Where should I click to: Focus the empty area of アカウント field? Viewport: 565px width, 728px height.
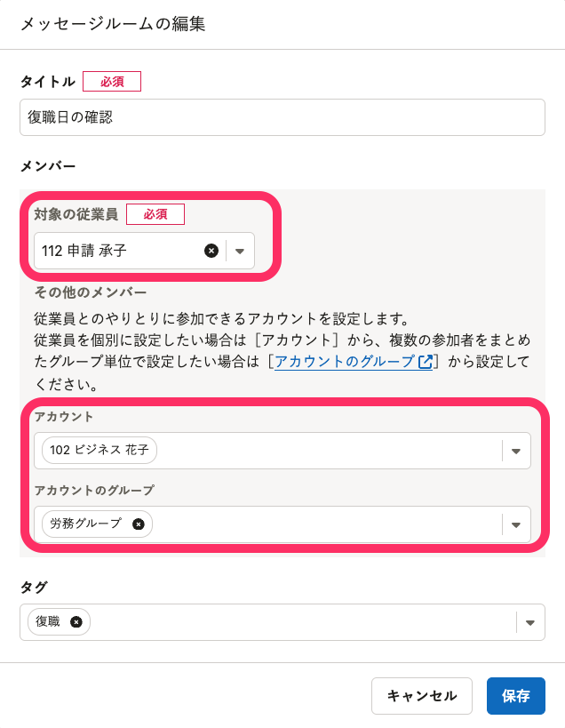pos(329,451)
